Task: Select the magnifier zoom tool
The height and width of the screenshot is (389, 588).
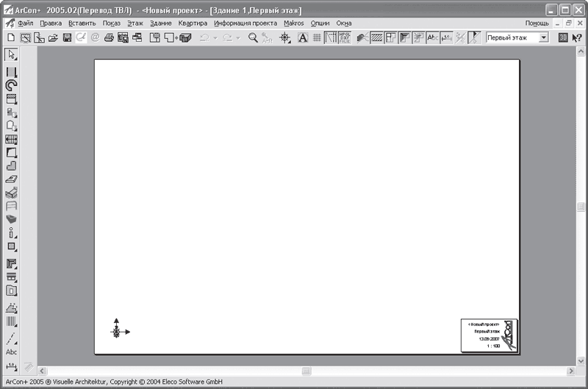Action: click(x=253, y=38)
